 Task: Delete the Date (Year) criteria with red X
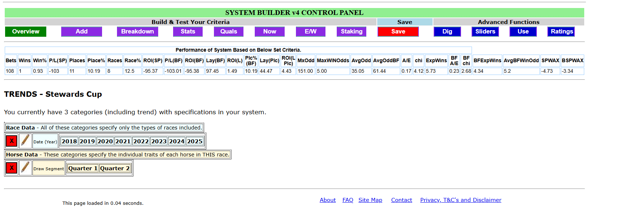pos(12,141)
